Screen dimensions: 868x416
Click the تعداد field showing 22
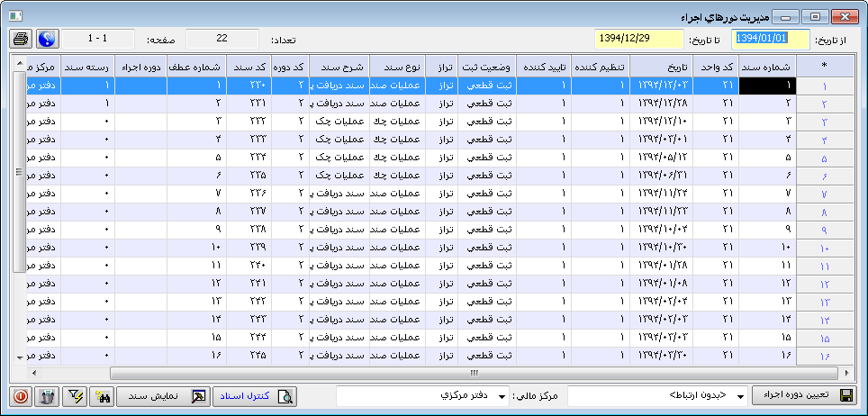tap(222, 40)
